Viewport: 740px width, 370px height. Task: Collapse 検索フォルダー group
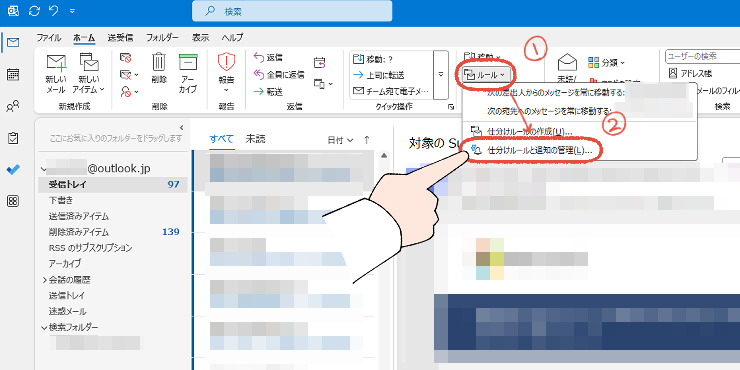pyautogui.click(x=44, y=327)
